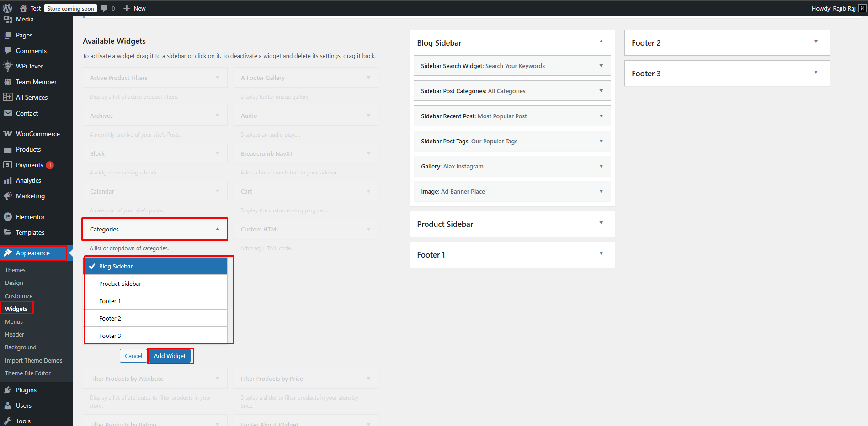Expand the Footer 3 panel arrow
Viewport: 868px width, 426px height.
click(x=816, y=72)
